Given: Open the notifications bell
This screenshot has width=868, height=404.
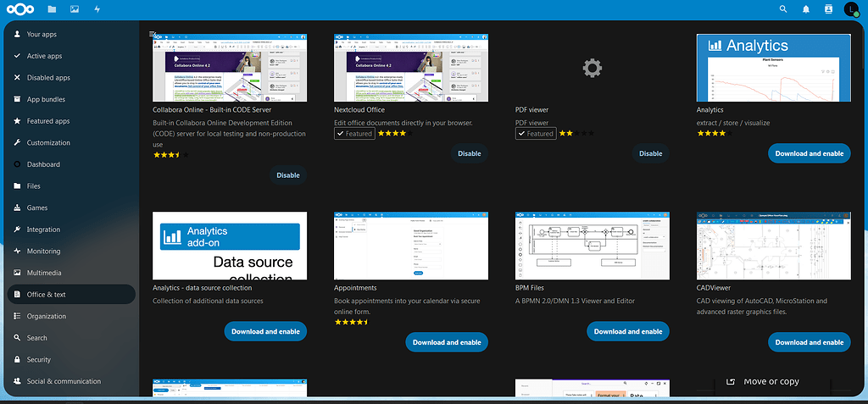Looking at the screenshot, I should click(806, 8).
